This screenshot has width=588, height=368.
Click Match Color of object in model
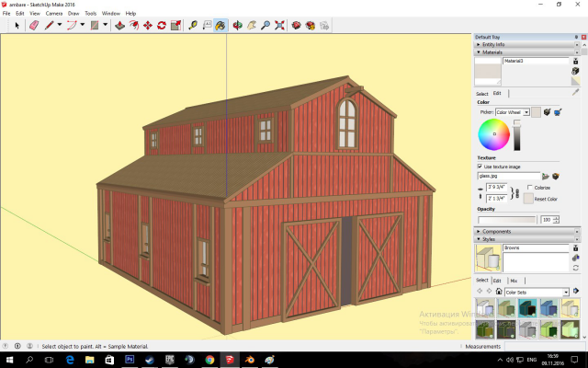point(547,112)
